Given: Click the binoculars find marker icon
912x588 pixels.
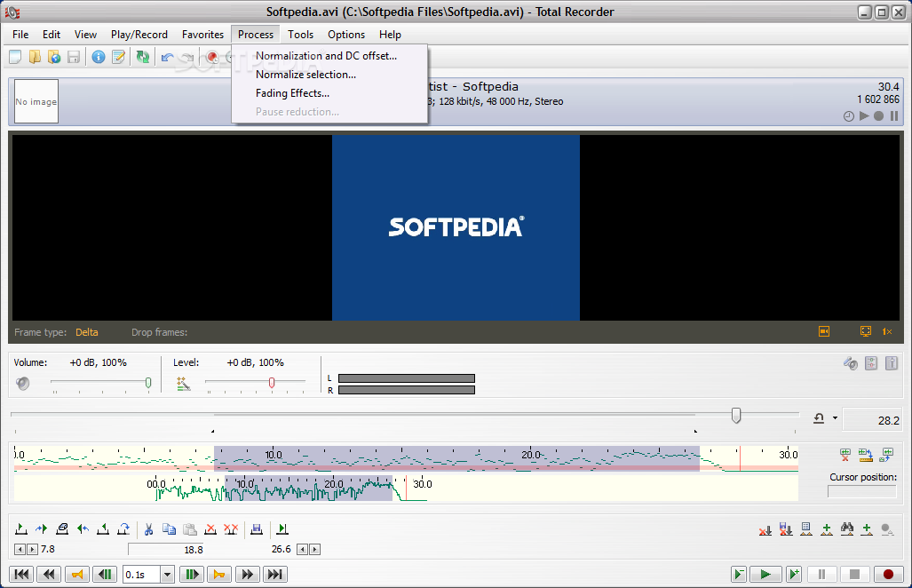Looking at the screenshot, I should 847,528.
